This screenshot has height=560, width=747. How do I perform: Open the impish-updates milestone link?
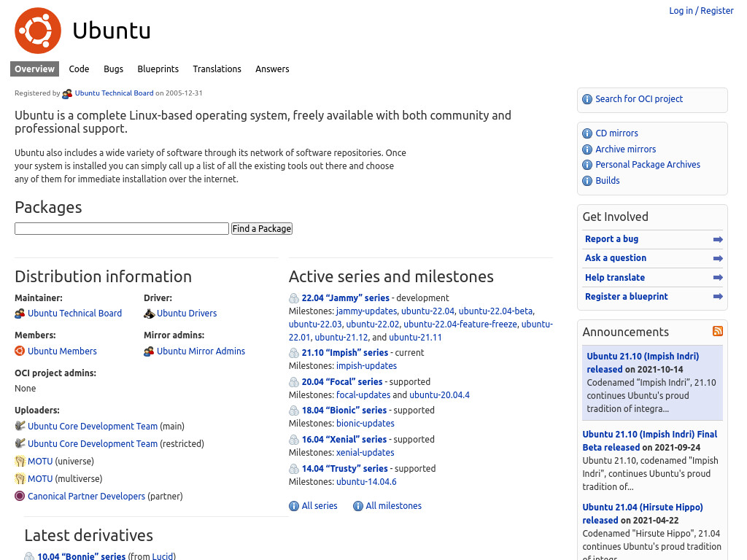pos(366,366)
